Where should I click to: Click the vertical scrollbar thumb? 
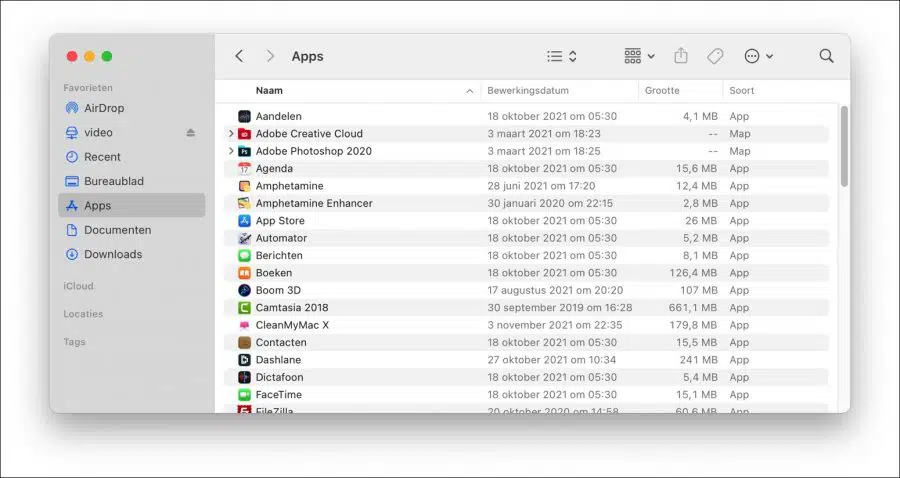(844, 146)
